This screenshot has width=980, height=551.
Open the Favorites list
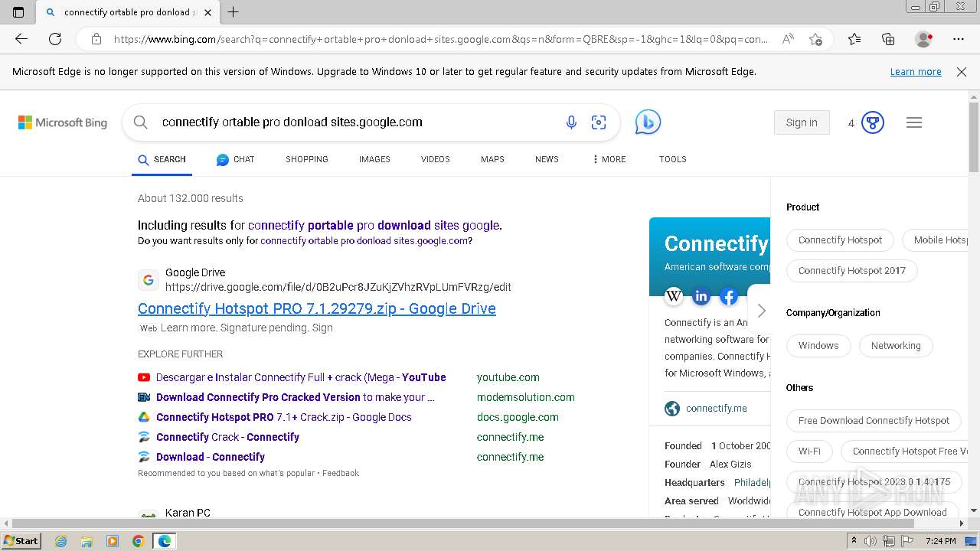pos(854,39)
